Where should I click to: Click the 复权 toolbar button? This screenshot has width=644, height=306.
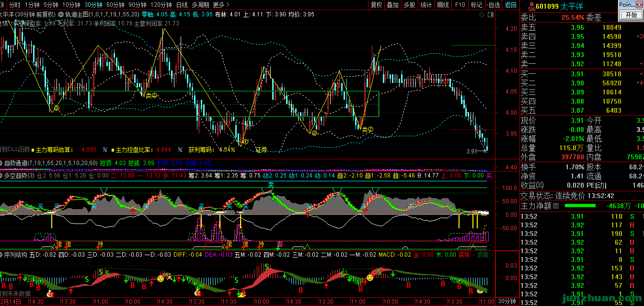pyautogui.click(x=377, y=5)
